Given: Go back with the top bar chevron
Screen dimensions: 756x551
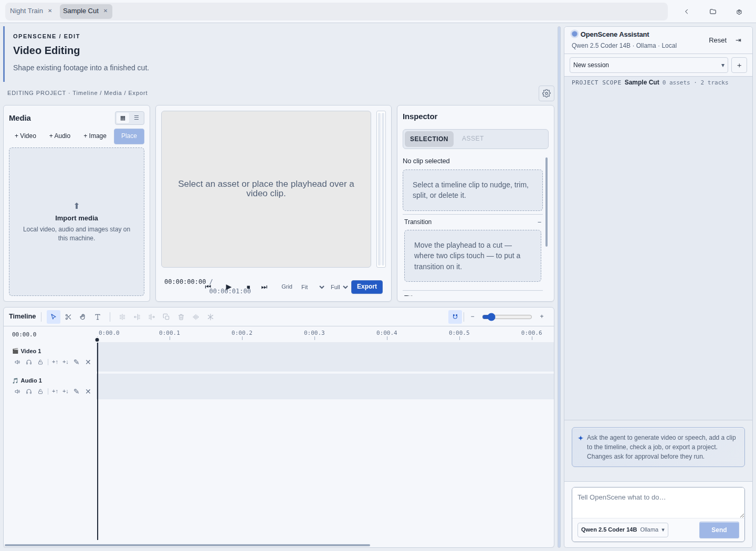Looking at the screenshot, I should click(687, 12).
